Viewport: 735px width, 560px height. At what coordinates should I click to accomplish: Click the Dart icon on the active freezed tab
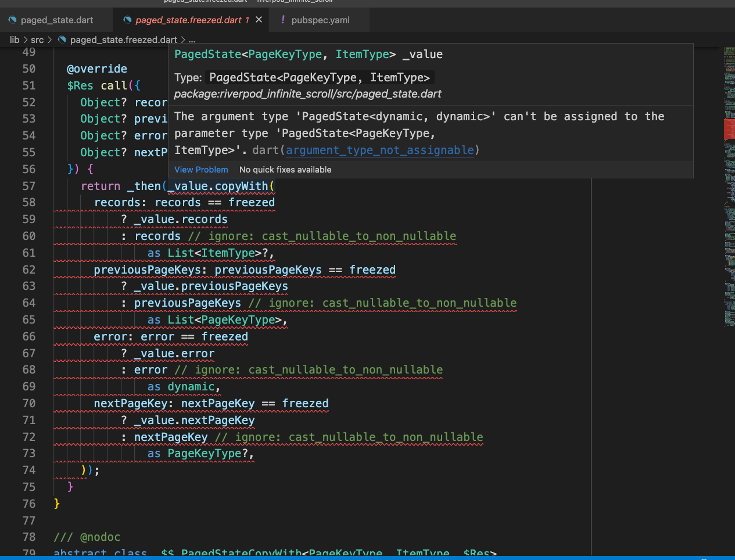click(x=127, y=19)
